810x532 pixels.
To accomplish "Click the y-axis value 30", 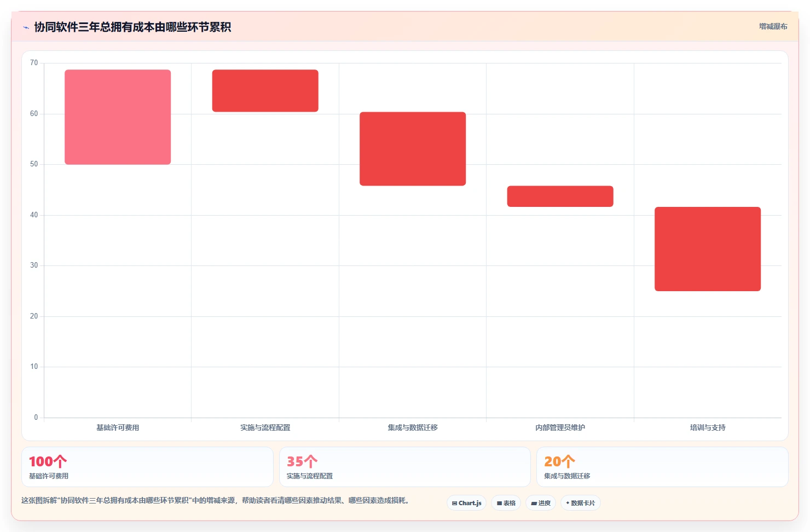I will (34, 265).
